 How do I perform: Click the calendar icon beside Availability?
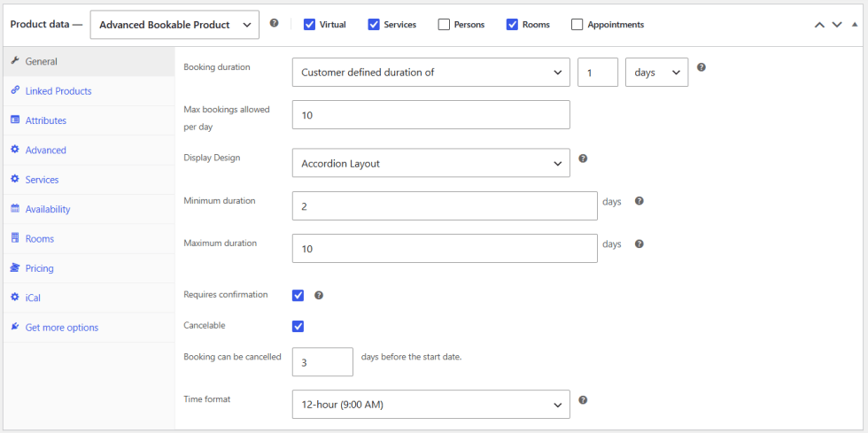click(x=15, y=209)
